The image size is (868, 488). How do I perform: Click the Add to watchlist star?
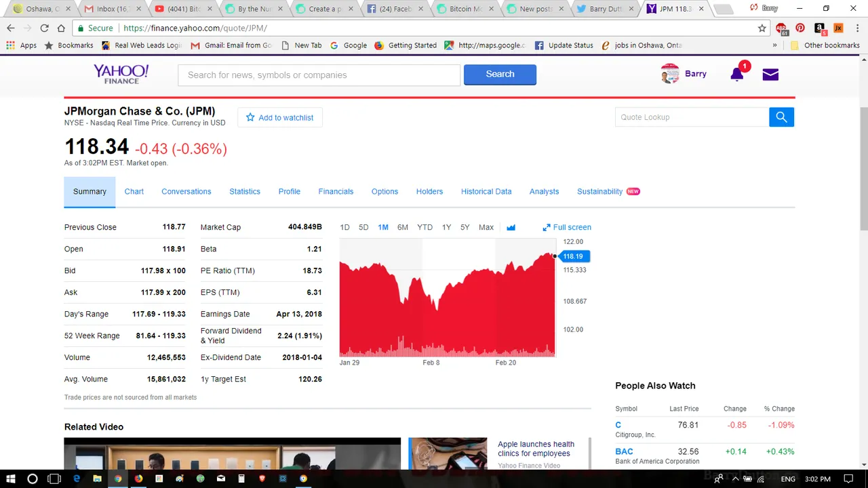point(250,117)
